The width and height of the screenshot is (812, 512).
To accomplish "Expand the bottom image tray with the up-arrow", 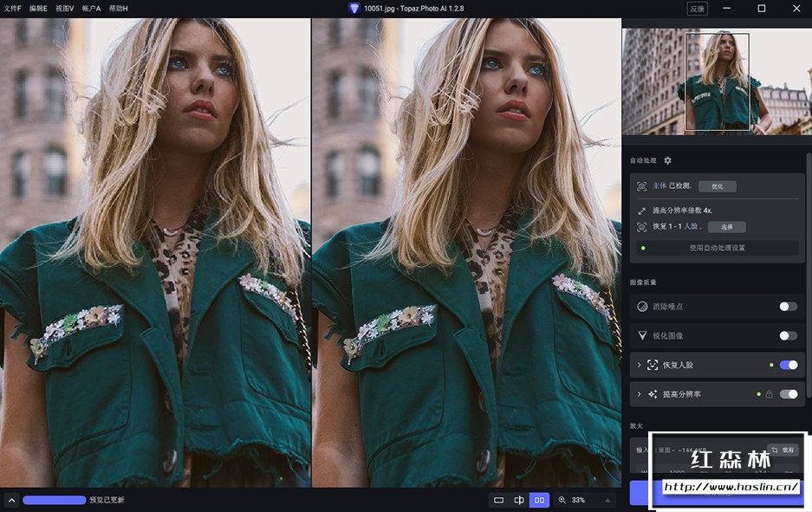I will (x=12, y=500).
